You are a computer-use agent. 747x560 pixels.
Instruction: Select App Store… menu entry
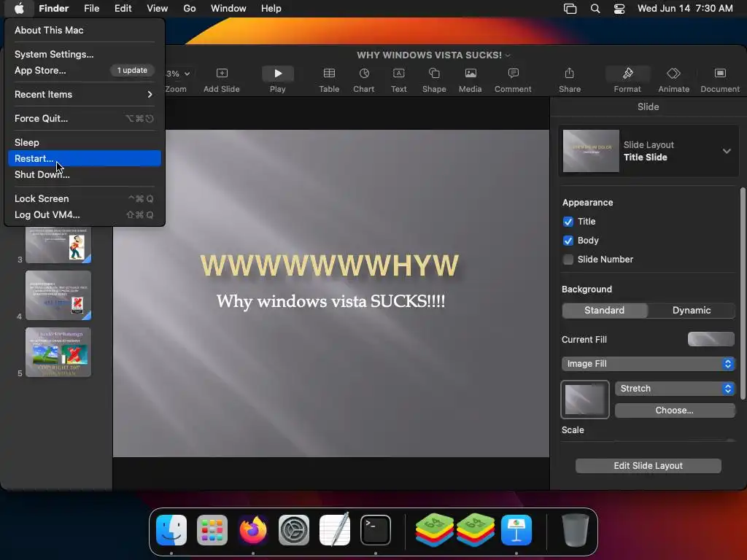pyautogui.click(x=85, y=71)
